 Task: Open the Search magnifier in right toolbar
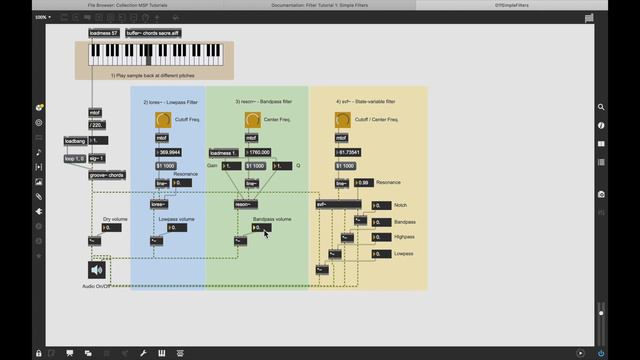tap(601, 107)
